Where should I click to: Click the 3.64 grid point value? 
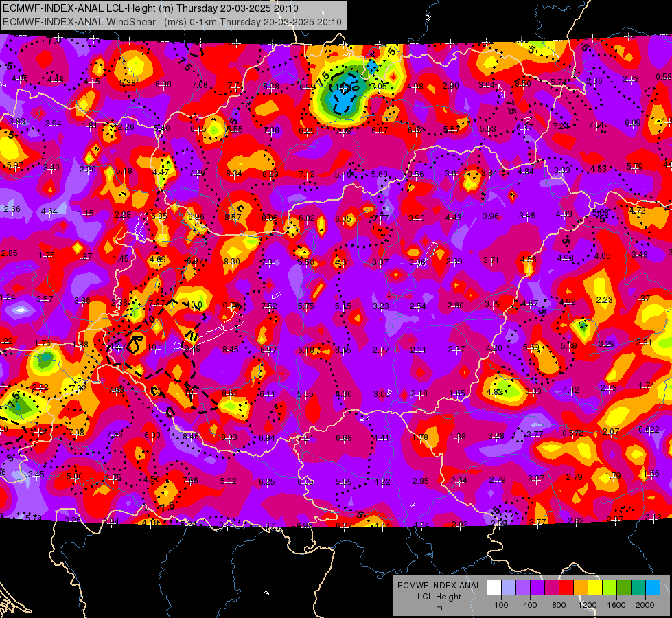coord(487,85)
